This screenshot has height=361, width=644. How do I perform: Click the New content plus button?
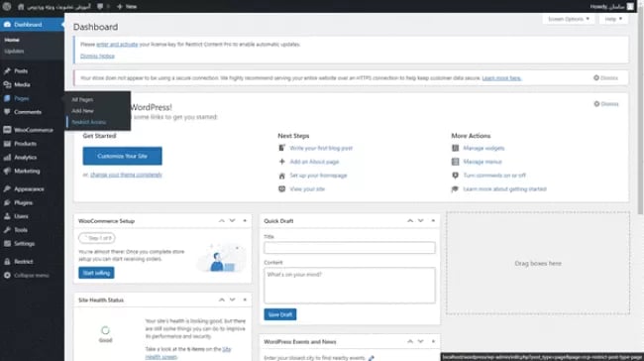pyautogui.click(x=127, y=7)
